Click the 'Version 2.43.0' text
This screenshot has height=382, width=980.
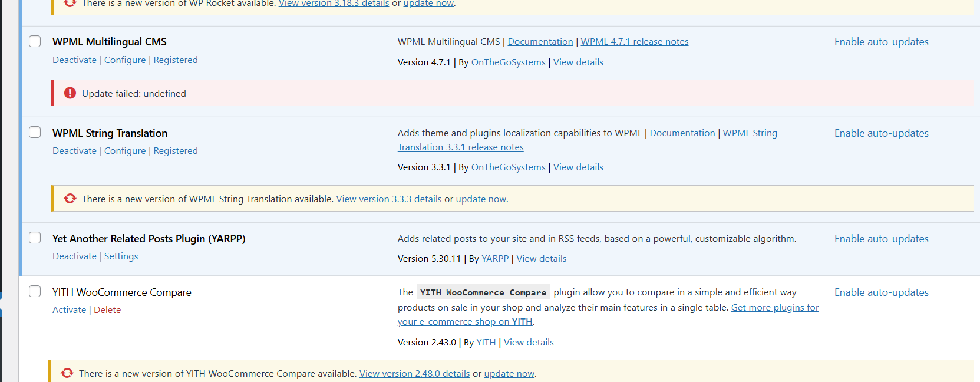(427, 343)
